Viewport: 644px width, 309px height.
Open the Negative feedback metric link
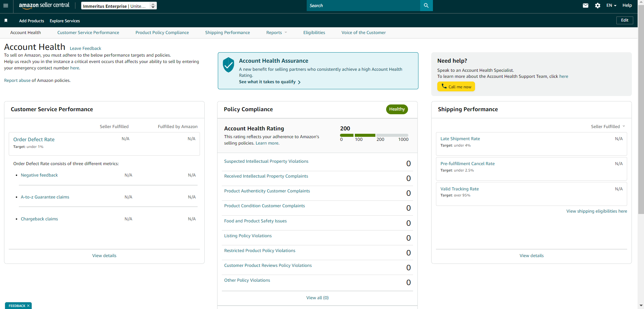(39, 175)
